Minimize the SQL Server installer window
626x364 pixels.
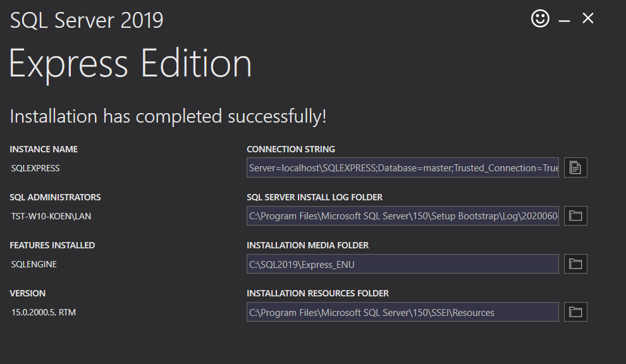pos(565,20)
